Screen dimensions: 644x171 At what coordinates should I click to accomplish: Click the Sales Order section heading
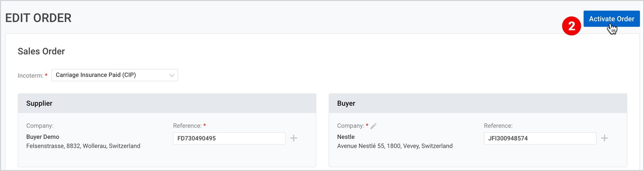(x=41, y=51)
